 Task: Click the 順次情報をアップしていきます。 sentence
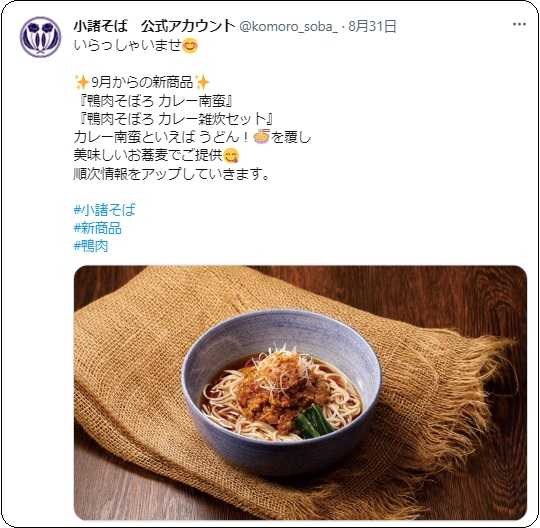point(171,174)
